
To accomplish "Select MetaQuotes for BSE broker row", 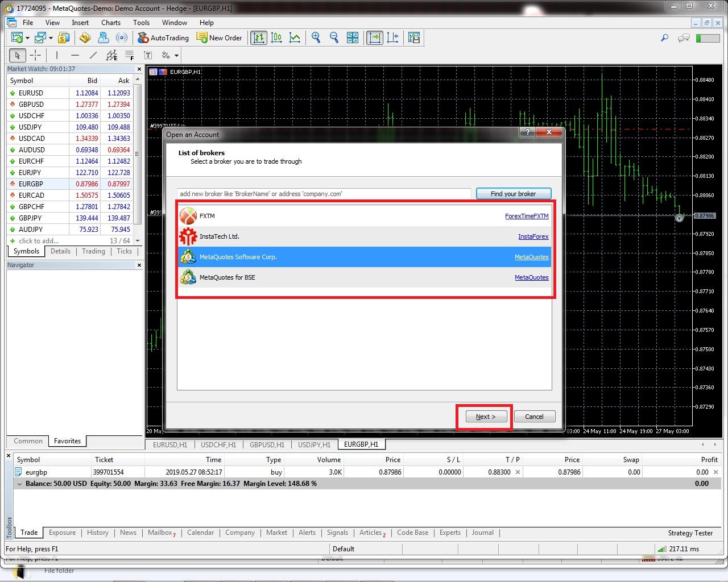I will 365,277.
